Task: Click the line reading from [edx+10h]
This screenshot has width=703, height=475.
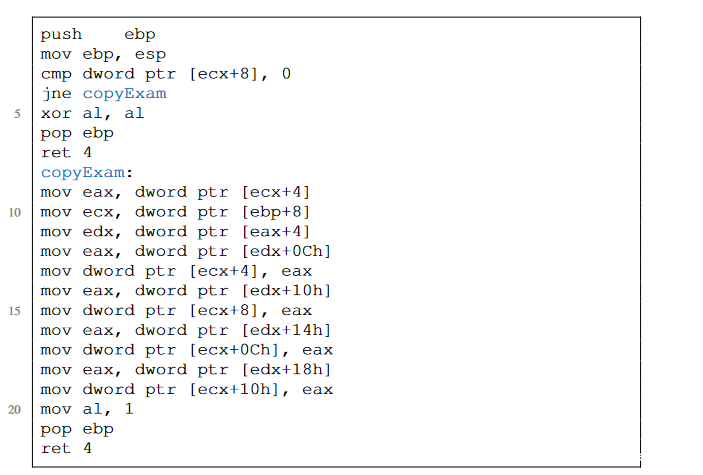Action: click(x=186, y=290)
